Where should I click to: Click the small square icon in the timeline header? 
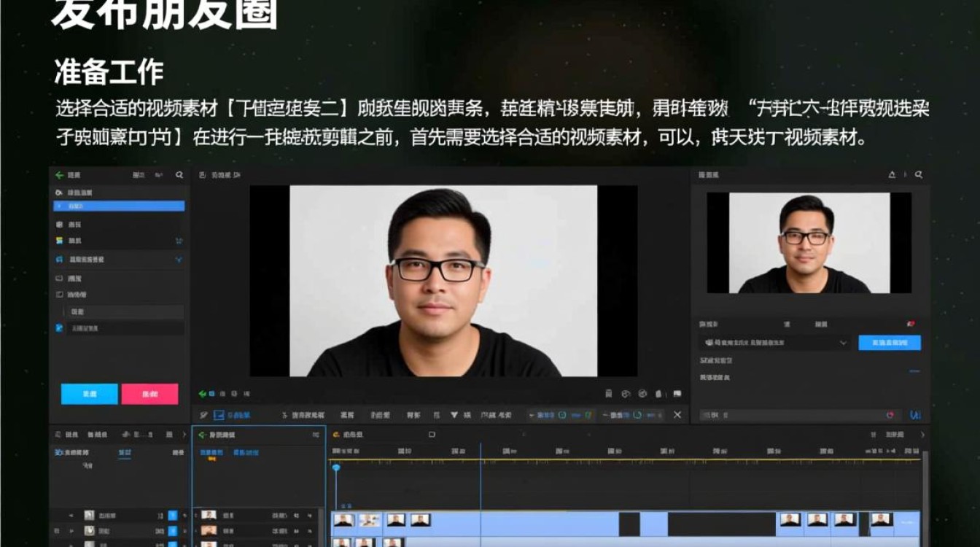coord(432,435)
